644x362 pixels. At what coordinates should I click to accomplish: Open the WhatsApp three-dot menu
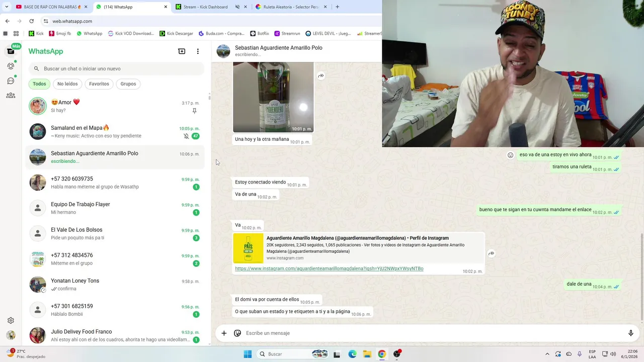[x=198, y=51]
